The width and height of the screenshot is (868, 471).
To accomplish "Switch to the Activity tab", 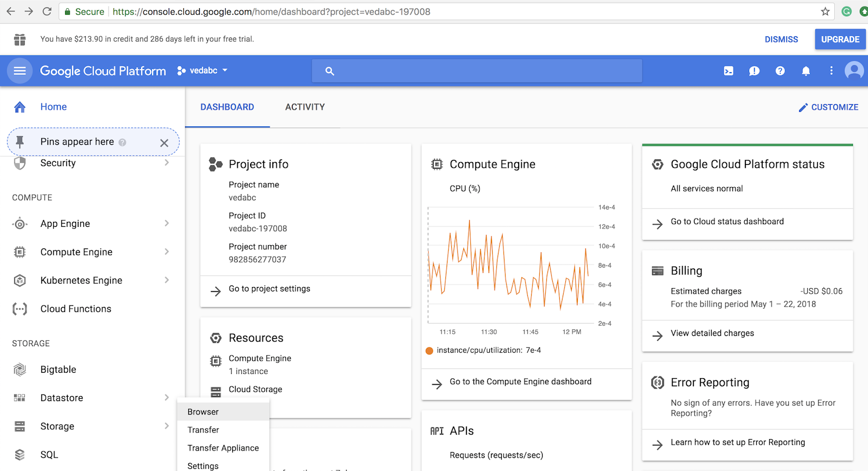I will click(305, 107).
